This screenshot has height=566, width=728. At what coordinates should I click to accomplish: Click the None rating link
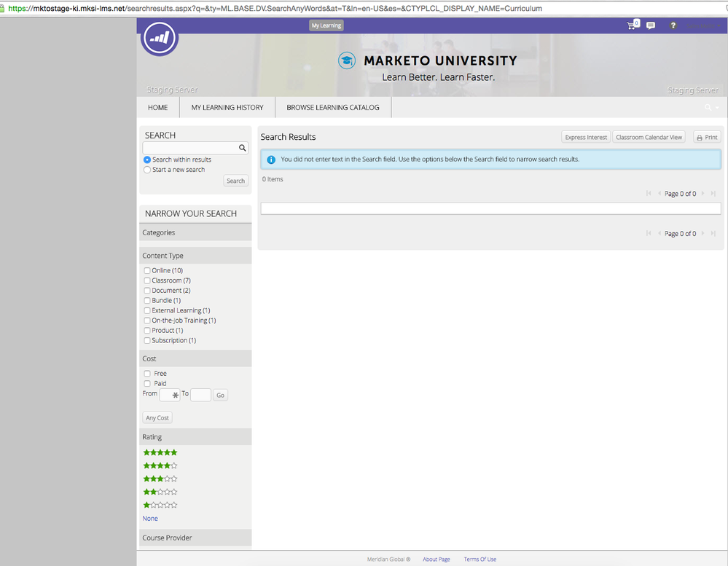[150, 518]
